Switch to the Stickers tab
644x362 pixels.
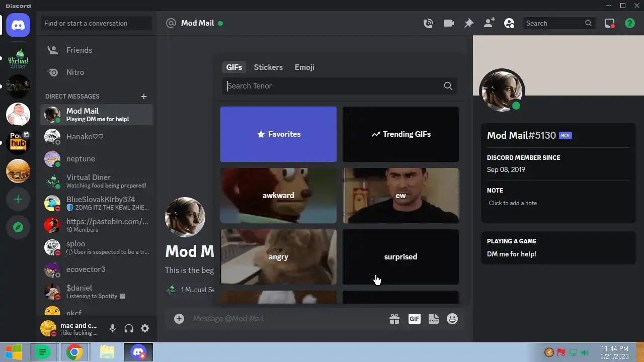click(x=268, y=67)
